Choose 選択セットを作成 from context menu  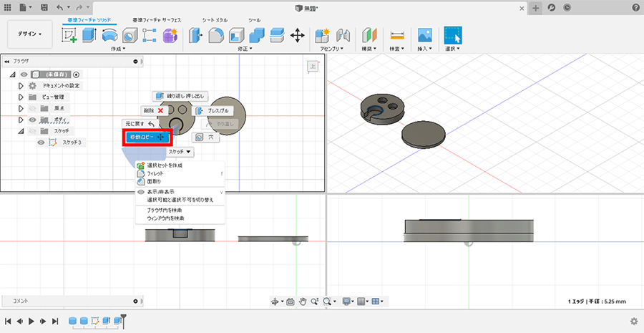(165, 165)
